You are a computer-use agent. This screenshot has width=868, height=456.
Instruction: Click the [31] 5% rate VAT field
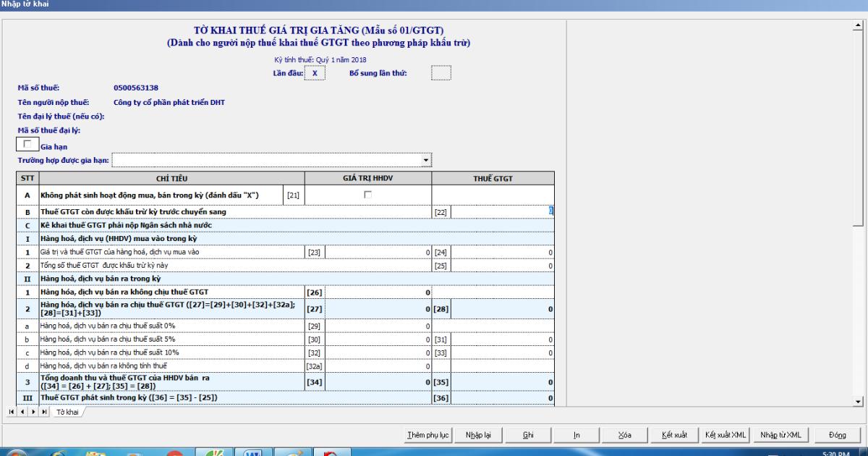[503, 339]
